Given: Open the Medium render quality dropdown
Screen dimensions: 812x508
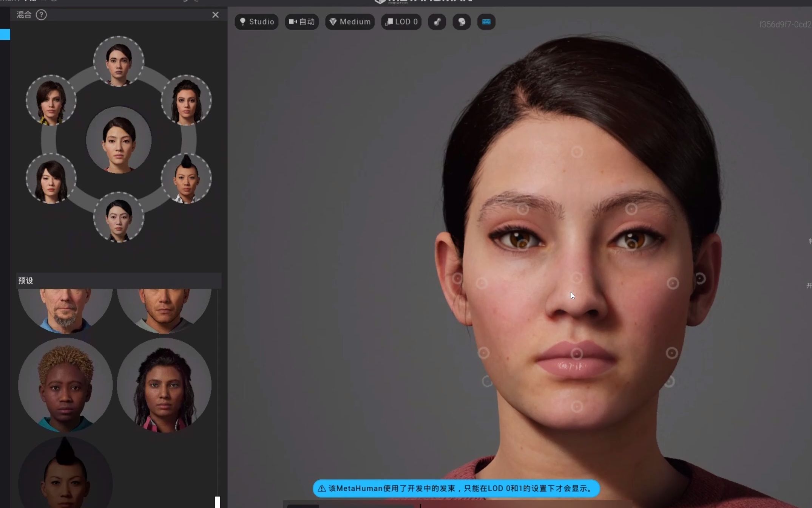Looking at the screenshot, I should pyautogui.click(x=350, y=22).
